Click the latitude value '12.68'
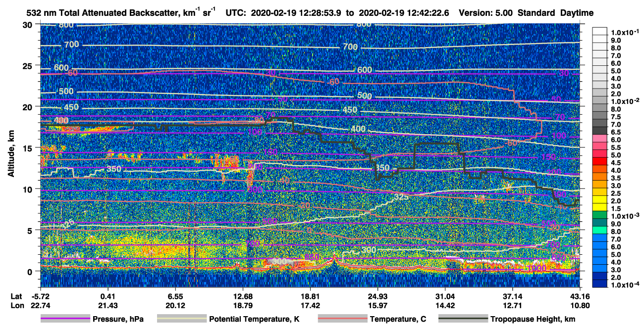The image size is (644, 330). click(243, 296)
